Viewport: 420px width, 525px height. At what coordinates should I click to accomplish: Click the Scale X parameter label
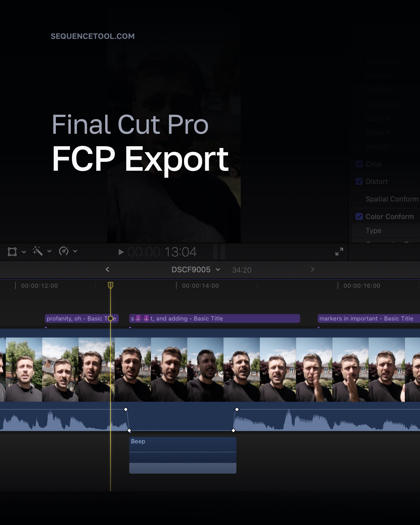(378, 118)
